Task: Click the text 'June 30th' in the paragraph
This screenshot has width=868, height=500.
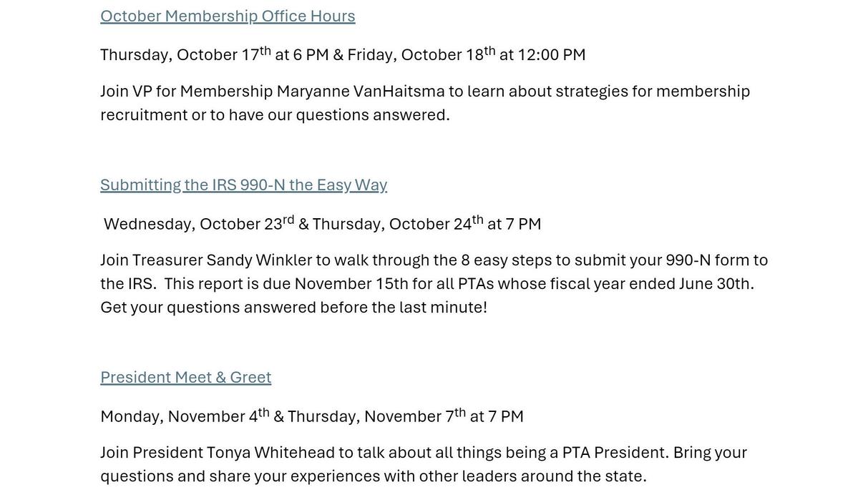Action: tap(715, 283)
